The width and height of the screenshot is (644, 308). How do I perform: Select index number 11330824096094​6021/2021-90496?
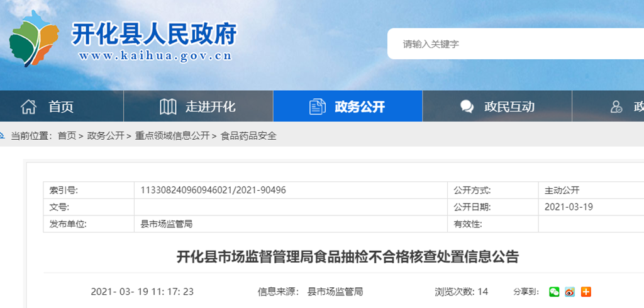click(x=213, y=190)
